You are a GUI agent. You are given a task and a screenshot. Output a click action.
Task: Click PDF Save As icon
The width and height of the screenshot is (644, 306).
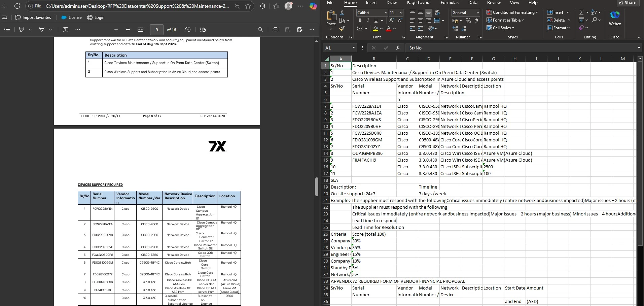pos(300,30)
